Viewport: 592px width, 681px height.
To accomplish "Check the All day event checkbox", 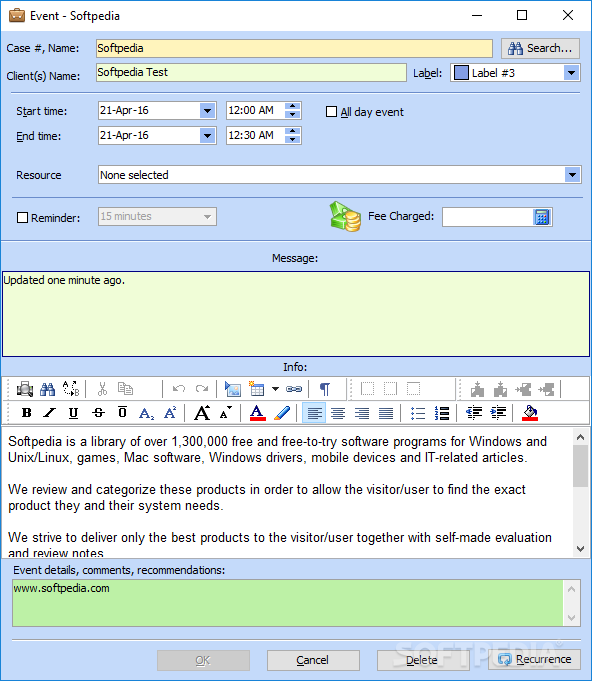I will click(x=331, y=112).
